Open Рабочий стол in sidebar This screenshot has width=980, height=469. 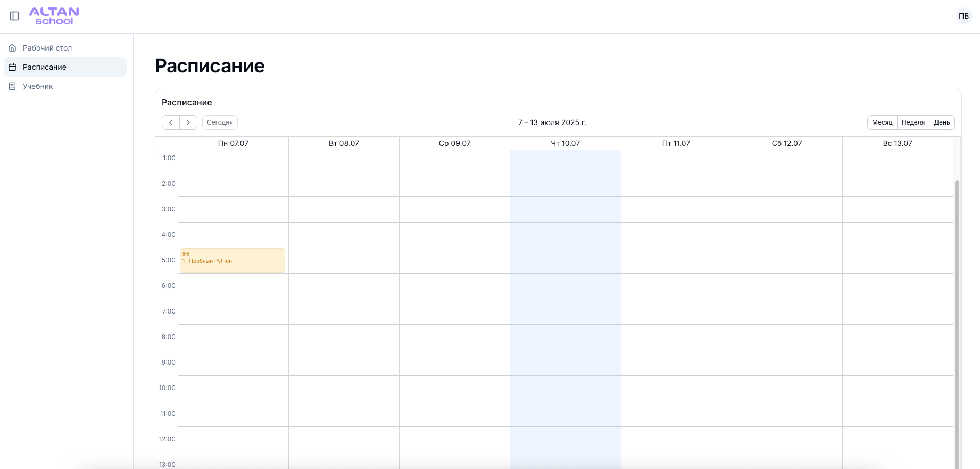[47, 48]
